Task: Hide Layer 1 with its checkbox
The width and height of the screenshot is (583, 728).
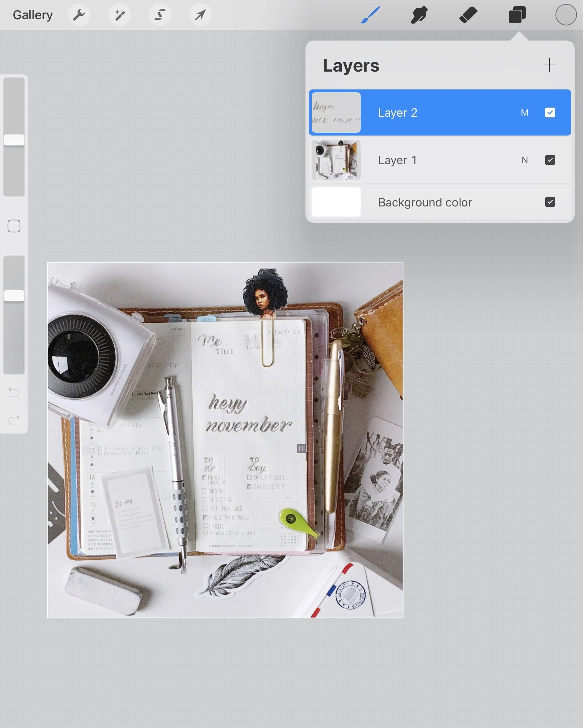Action: tap(550, 160)
